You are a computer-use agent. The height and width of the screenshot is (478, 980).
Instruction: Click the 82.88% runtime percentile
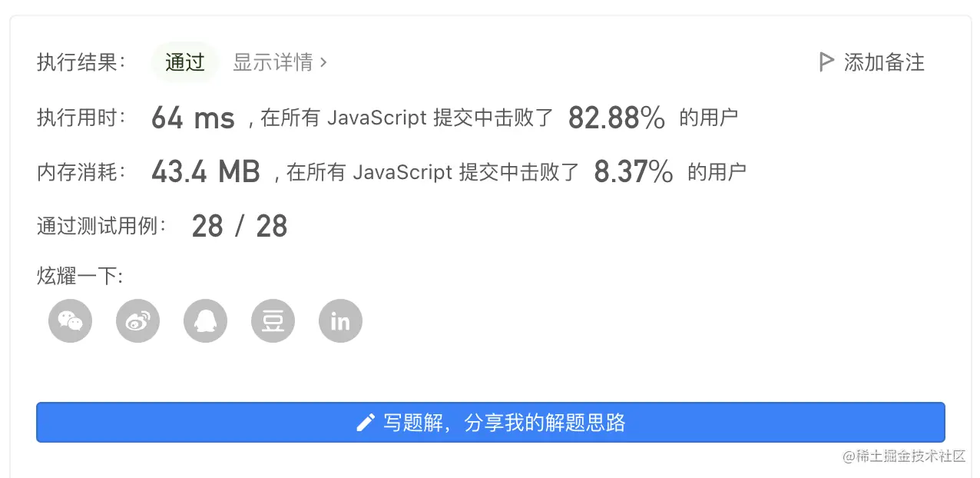pos(616,118)
